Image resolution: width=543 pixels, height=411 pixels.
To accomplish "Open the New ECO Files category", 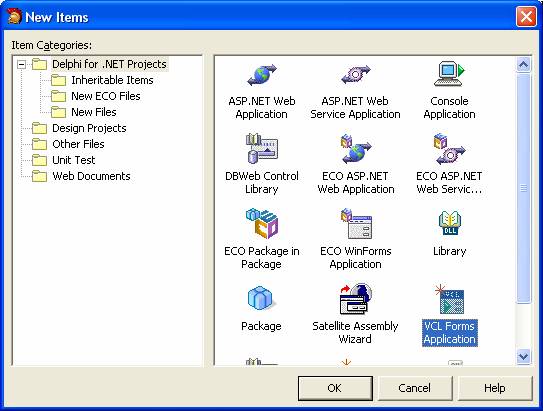I will click(106, 96).
